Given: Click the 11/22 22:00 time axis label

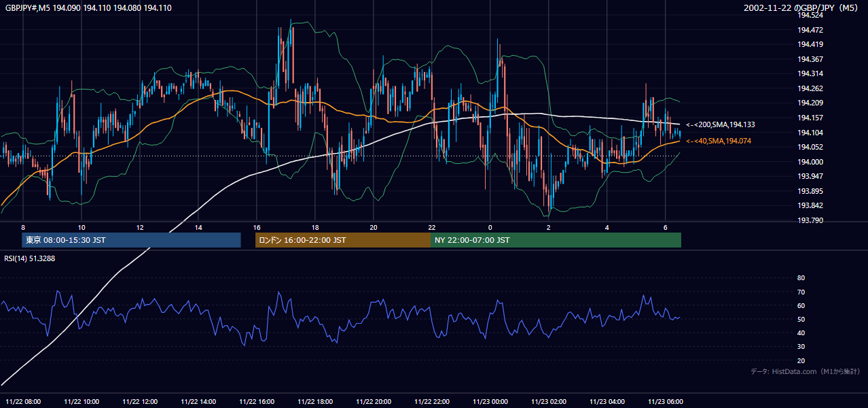Looking at the screenshot, I should (432, 402).
